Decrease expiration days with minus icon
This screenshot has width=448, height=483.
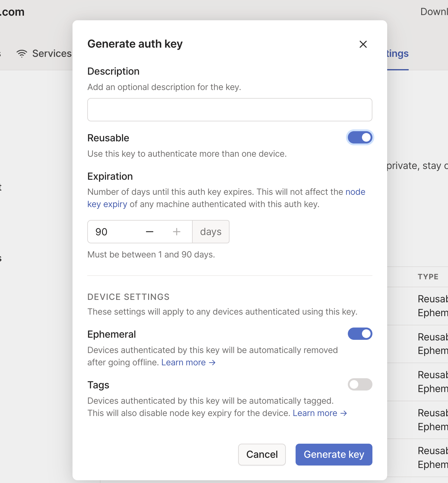click(x=150, y=232)
